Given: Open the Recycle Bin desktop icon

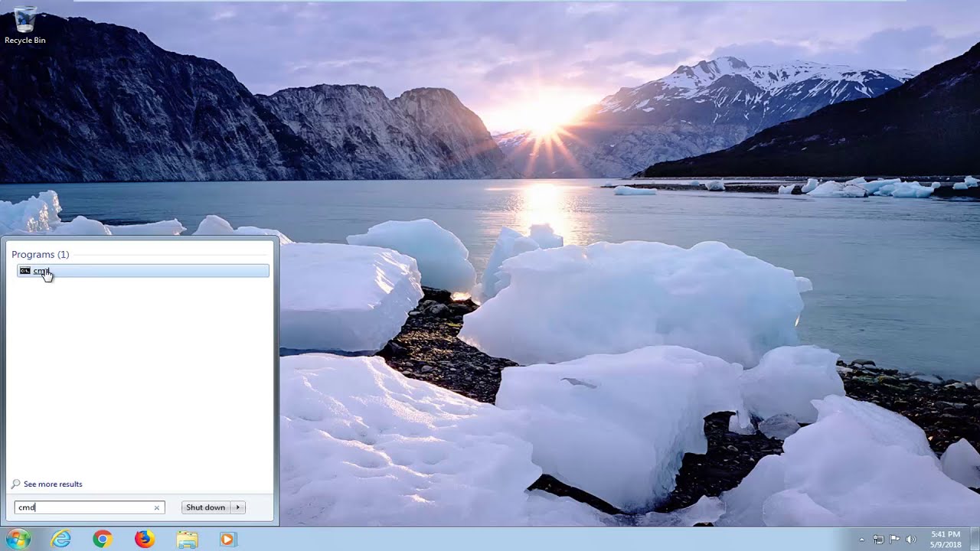Looking at the screenshot, I should pyautogui.click(x=24, y=25).
